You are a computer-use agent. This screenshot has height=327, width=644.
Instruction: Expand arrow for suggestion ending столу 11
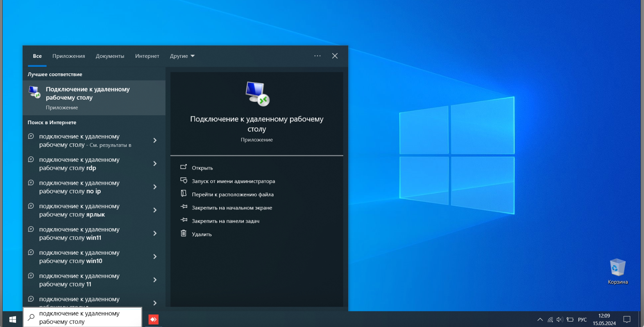[x=155, y=280]
